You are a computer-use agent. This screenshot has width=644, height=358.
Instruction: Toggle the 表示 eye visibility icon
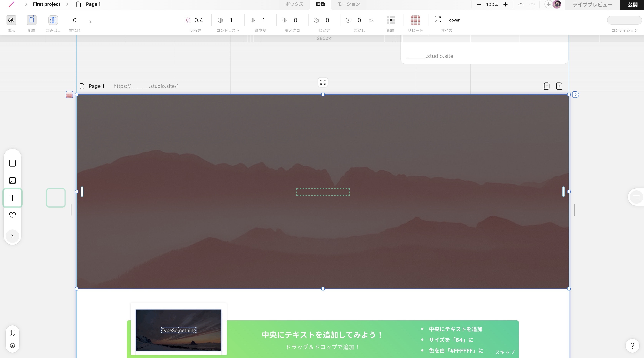tap(11, 20)
